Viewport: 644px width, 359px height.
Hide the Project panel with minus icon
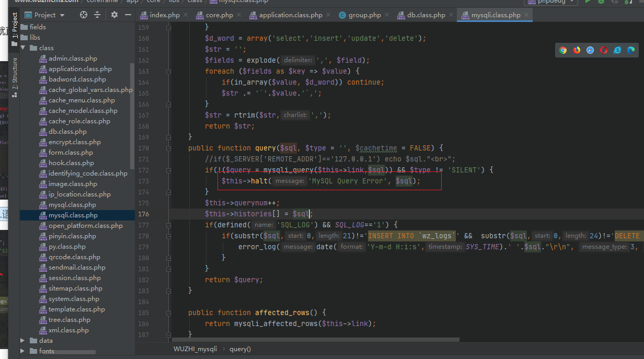(128, 15)
